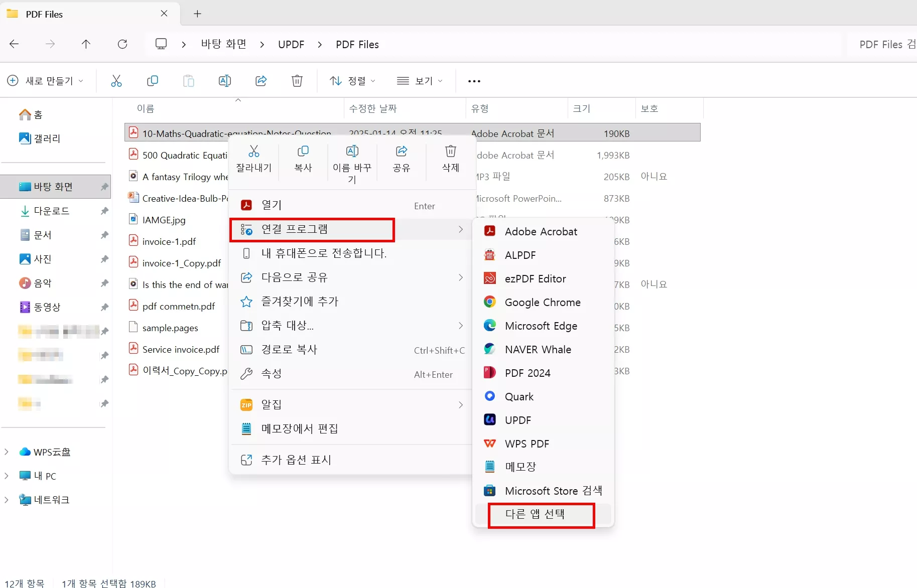Image resolution: width=917 pixels, height=588 pixels.
Task: Unpin 문서 from the sidebar
Action: (104, 235)
